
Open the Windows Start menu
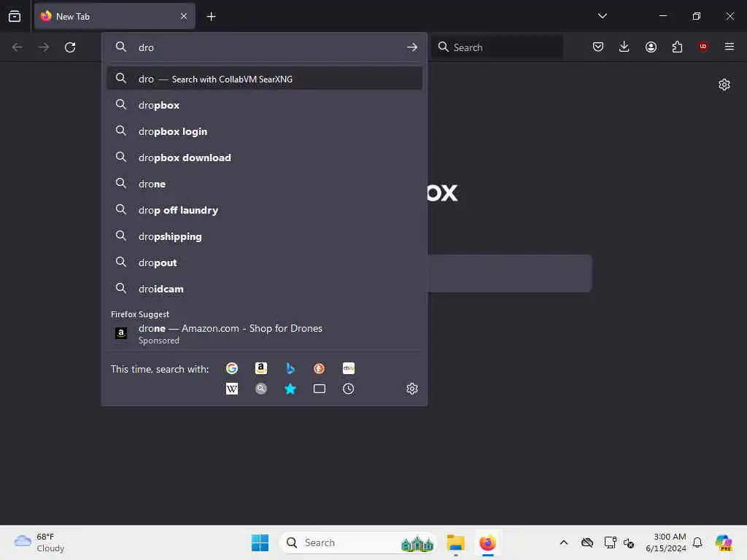click(260, 542)
